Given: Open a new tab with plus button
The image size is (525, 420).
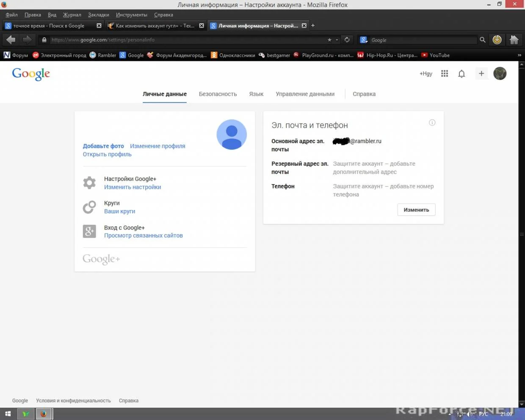Looking at the screenshot, I should pyautogui.click(x=313, y=25).
